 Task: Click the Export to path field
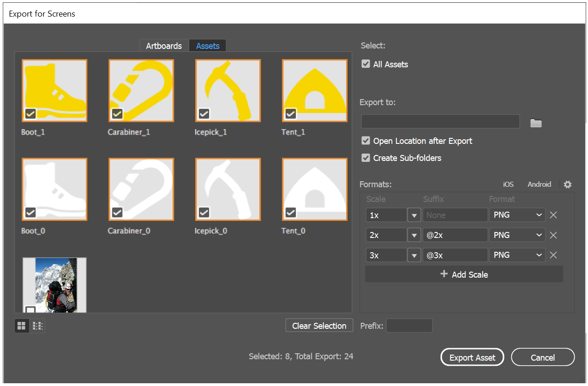click(x=440, y=122)
